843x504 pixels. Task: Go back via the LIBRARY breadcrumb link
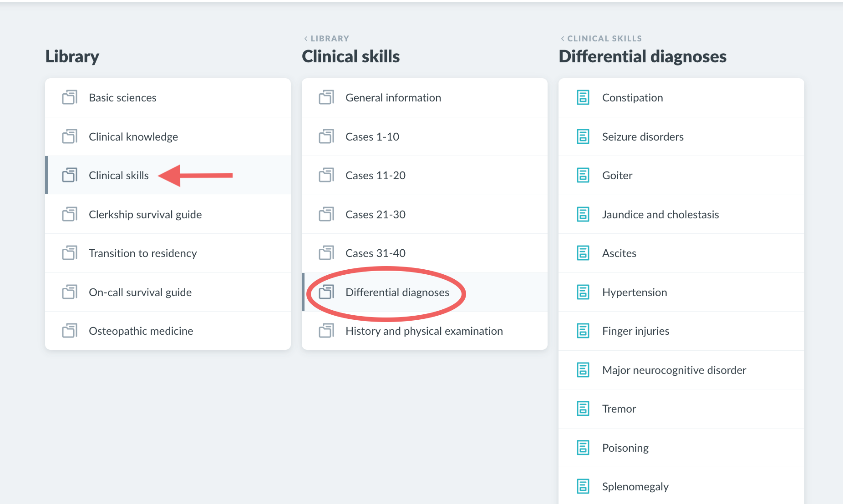(x=326, y=39)
